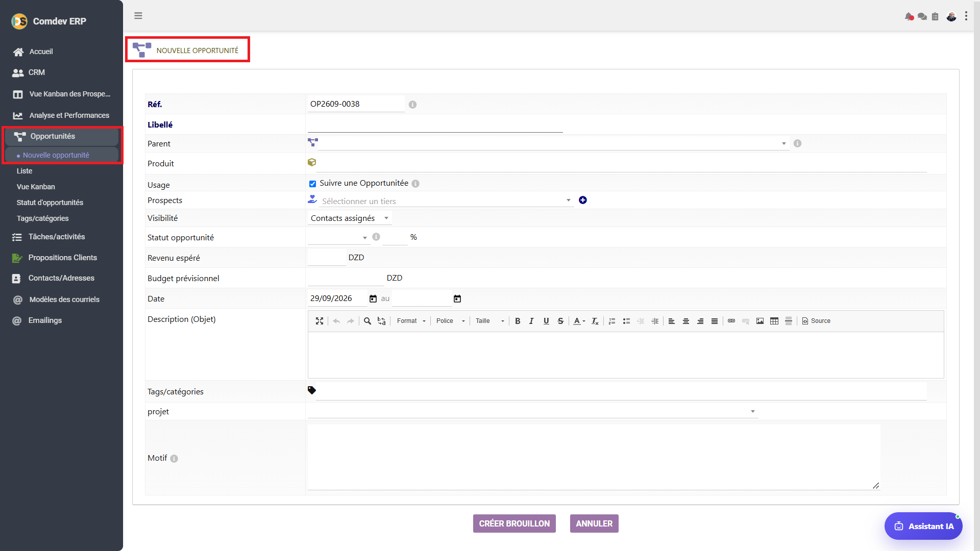Viewport: 980px width, 551px height.
Task: Open the three-dot options menu
Action: tap(966, 16)
